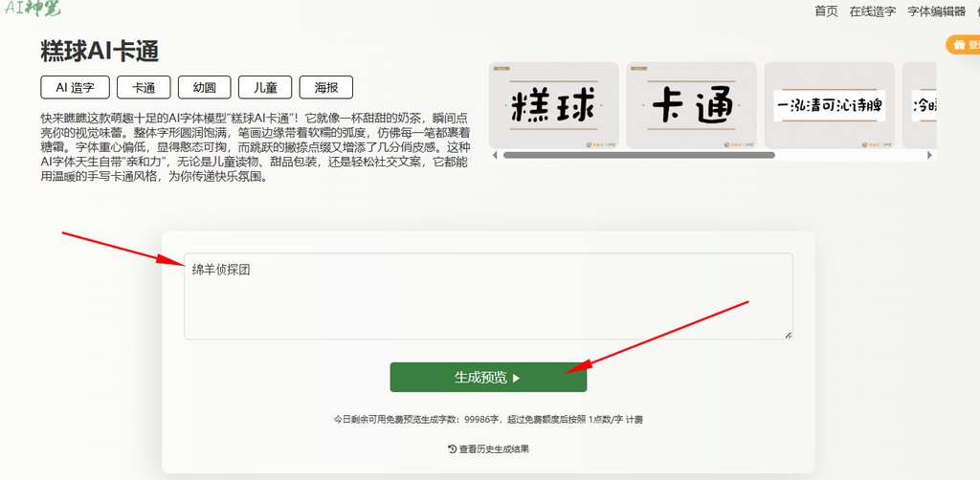Click the 今日剩余可用免费预览生成字数 notice
Viewport: 980px width, 480px height.
coord(488,420)
